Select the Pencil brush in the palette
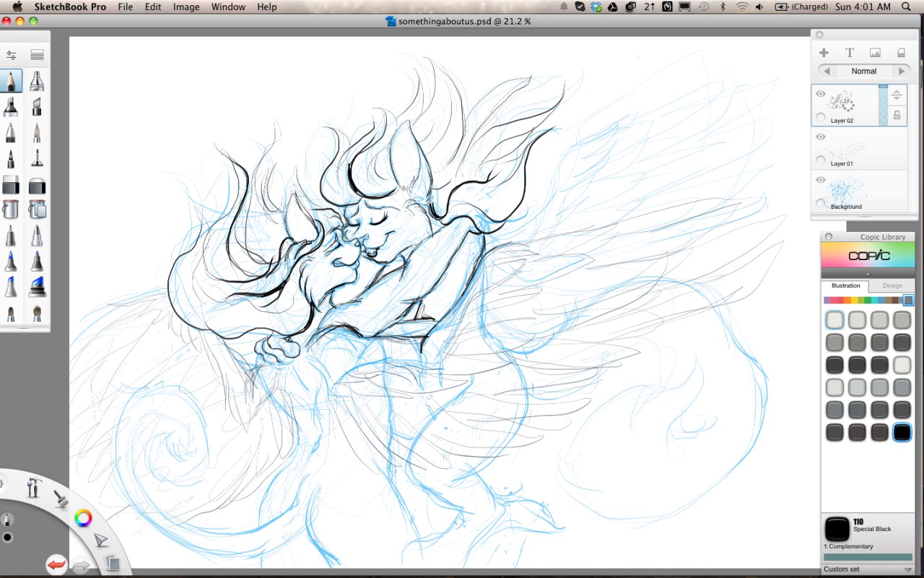The height and width of the screenshot is (578, 924). [x=11, y=81]
